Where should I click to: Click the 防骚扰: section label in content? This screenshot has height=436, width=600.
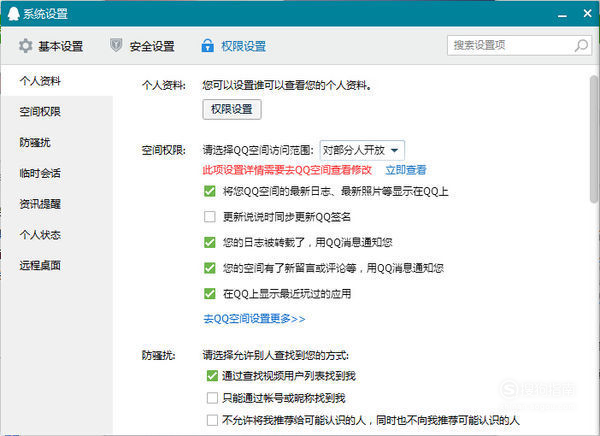pyautogui.click(x=158, y=355)
